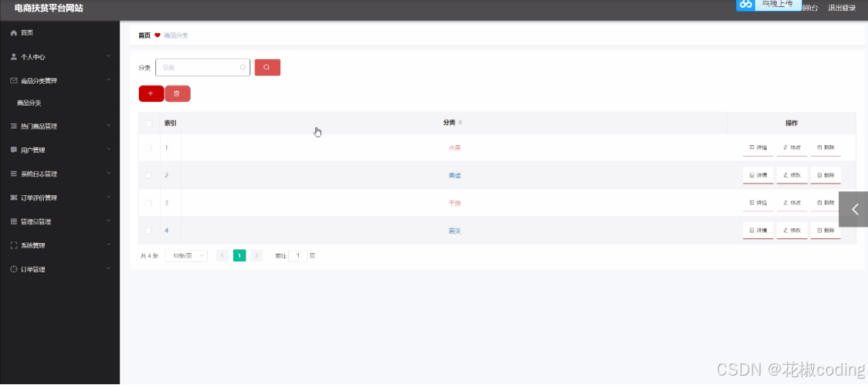The width and height of the screenshot is (868, 385).
Task: Go to 首页 via the home icon in sidebar
Action: [x=14, y=33]
